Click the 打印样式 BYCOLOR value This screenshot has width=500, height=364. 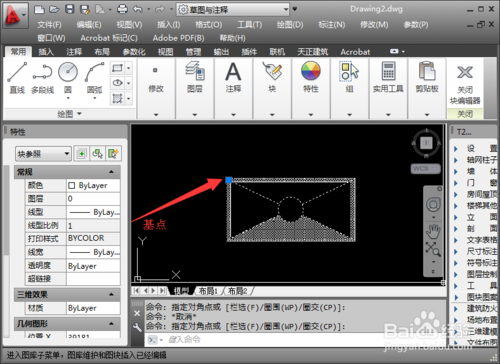(93, 238)
